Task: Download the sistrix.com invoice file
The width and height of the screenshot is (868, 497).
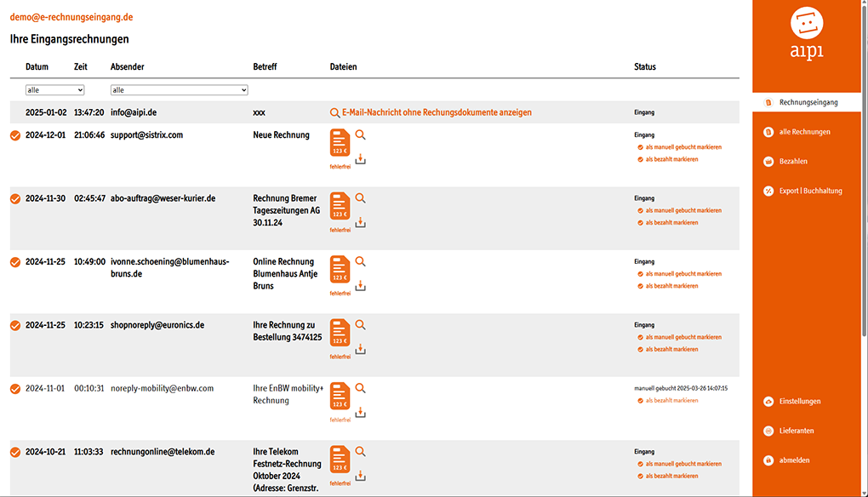Action: click(360, 159)
